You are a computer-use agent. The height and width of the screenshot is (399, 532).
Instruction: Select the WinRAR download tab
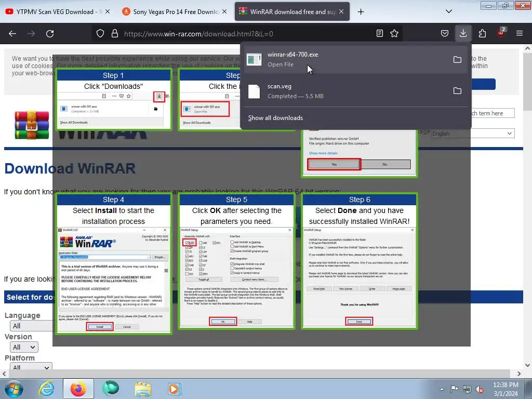(x=292, y=12)
